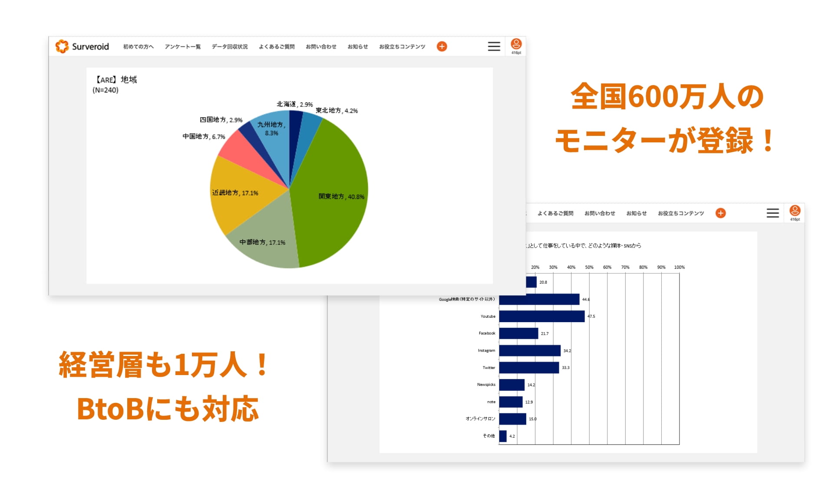Viewport: 835px width, 504px height.
Task: Open the hamburger menu in the top navbar
Action: [493, 46]
